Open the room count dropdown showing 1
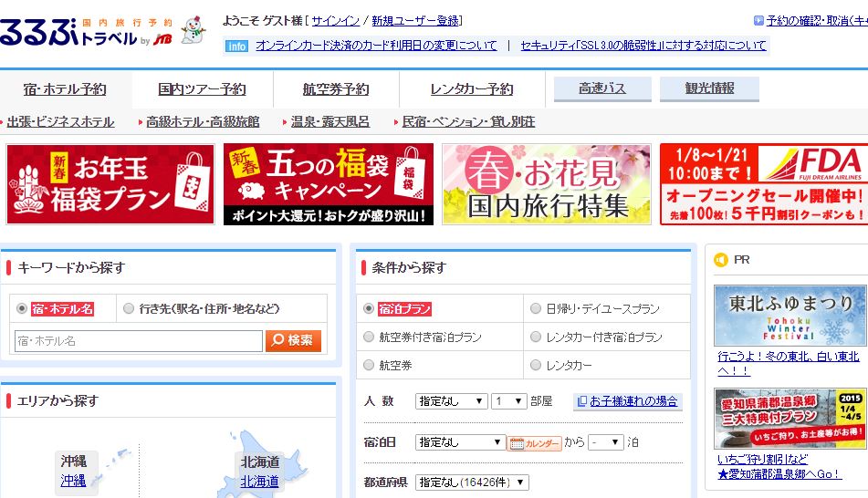868x498 pixels. click(x=508, y=401)
